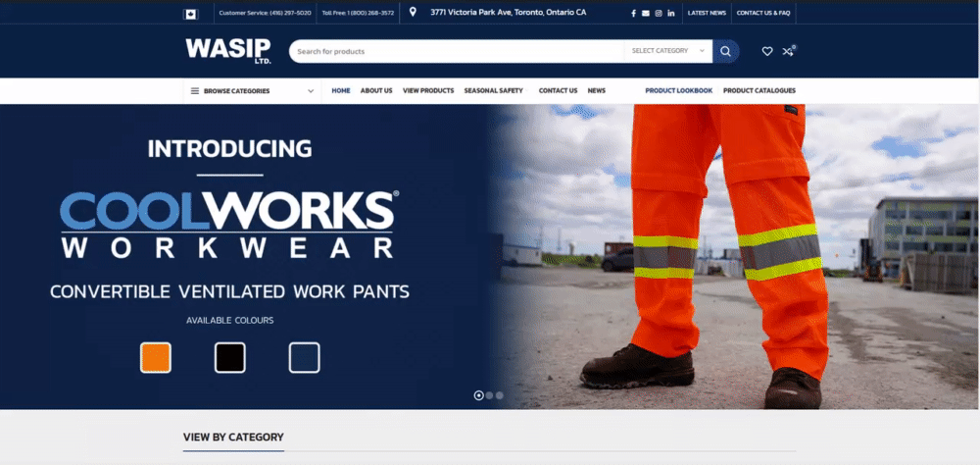
Task: Open Seasonal Safety menu
Action: pyautogui.click(x=494, y=91)
